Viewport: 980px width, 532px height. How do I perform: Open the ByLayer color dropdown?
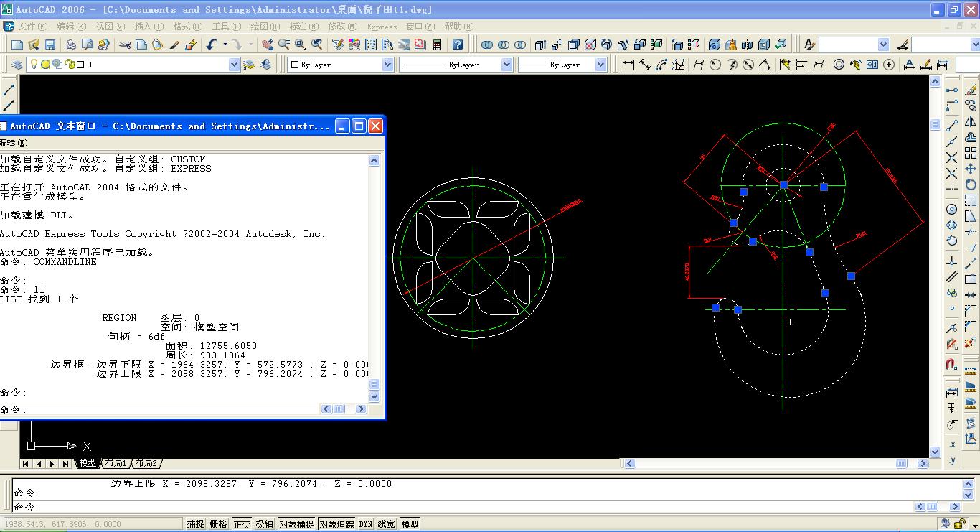coord(387,65)
